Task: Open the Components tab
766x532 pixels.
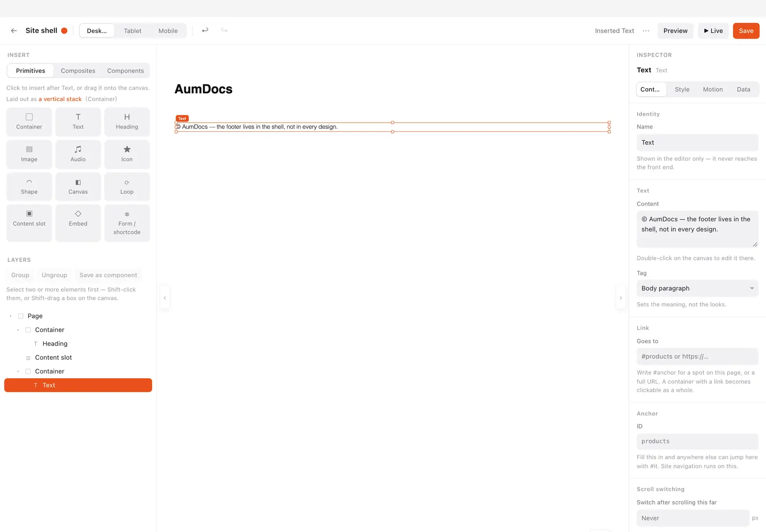Action: pos(125,71)
